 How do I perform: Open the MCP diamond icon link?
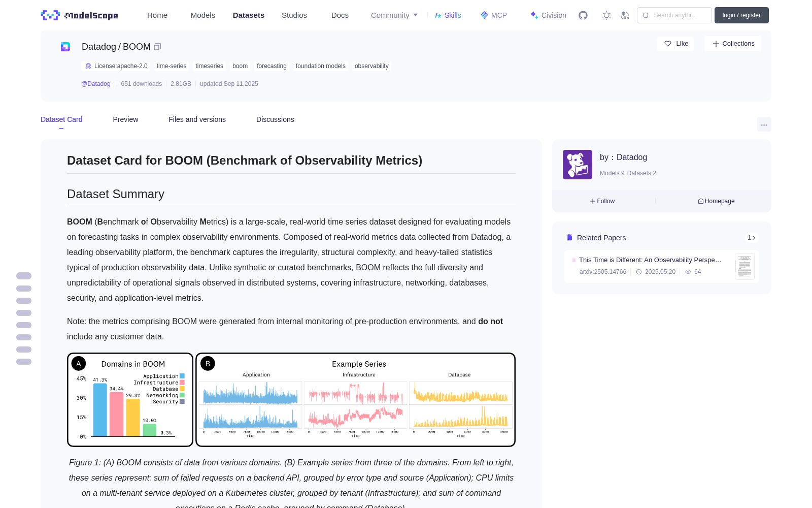point(494,15)
